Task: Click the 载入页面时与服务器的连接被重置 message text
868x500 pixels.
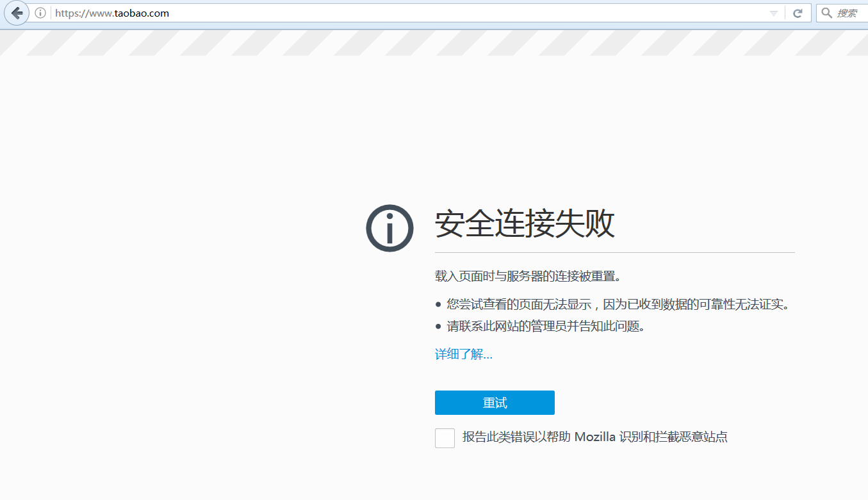Action: [x=528, y=277]
